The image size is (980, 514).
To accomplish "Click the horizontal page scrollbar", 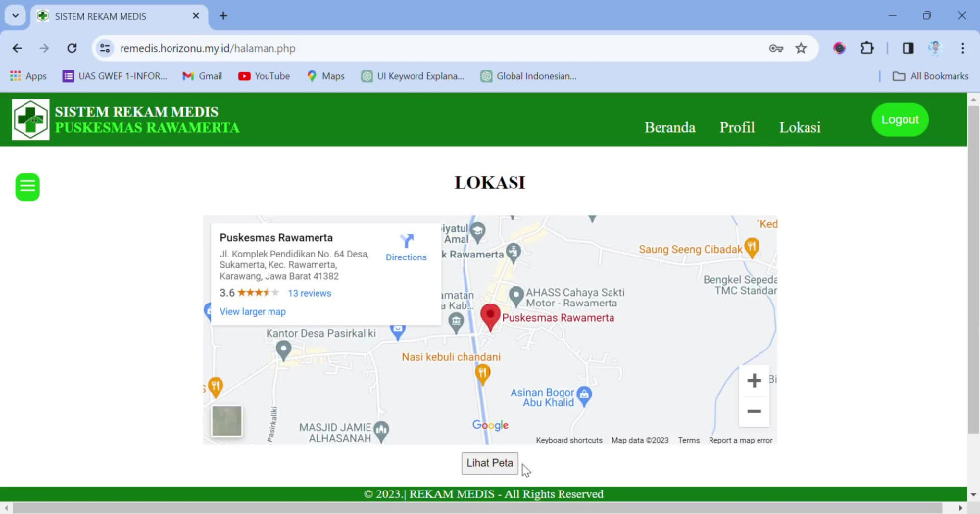I will tap(477, 508).
